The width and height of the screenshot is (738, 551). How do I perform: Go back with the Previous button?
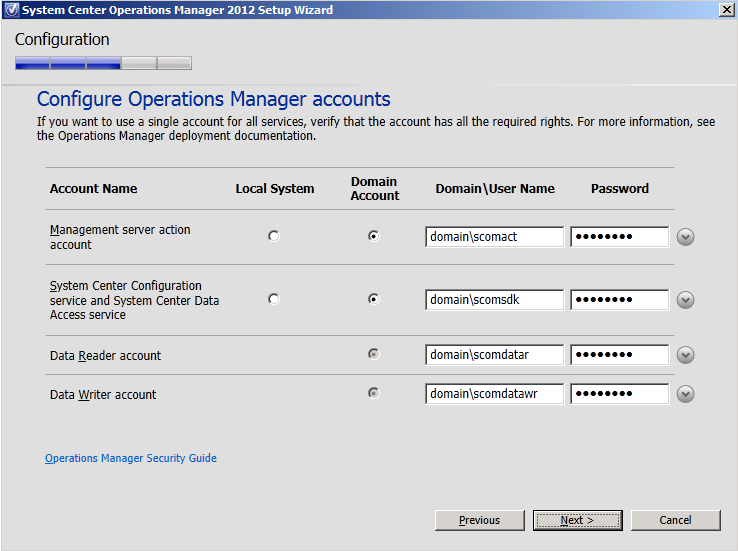[480, 520]
